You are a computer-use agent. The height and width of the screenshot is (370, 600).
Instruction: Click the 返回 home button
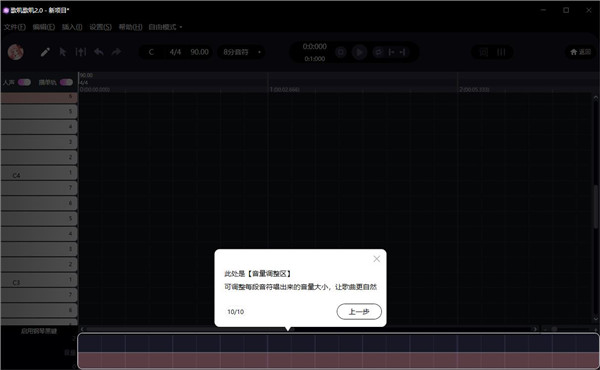[580, 52]
